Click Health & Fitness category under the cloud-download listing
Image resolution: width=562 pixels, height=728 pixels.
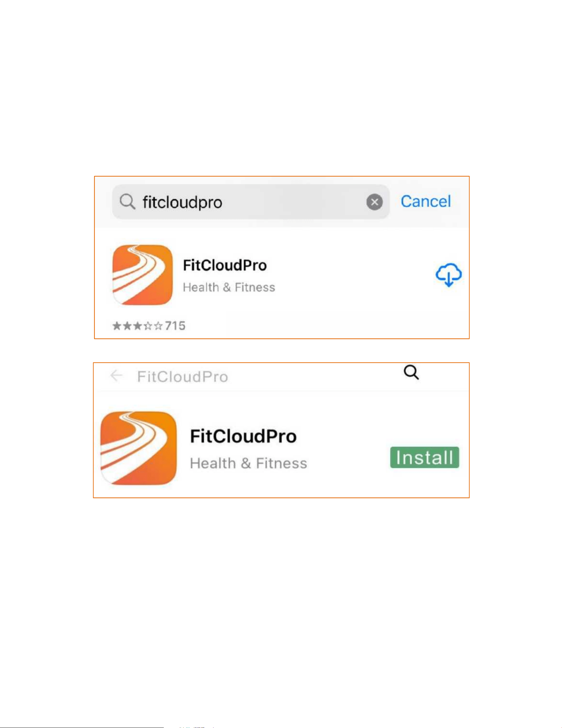[x=229, y=287]
